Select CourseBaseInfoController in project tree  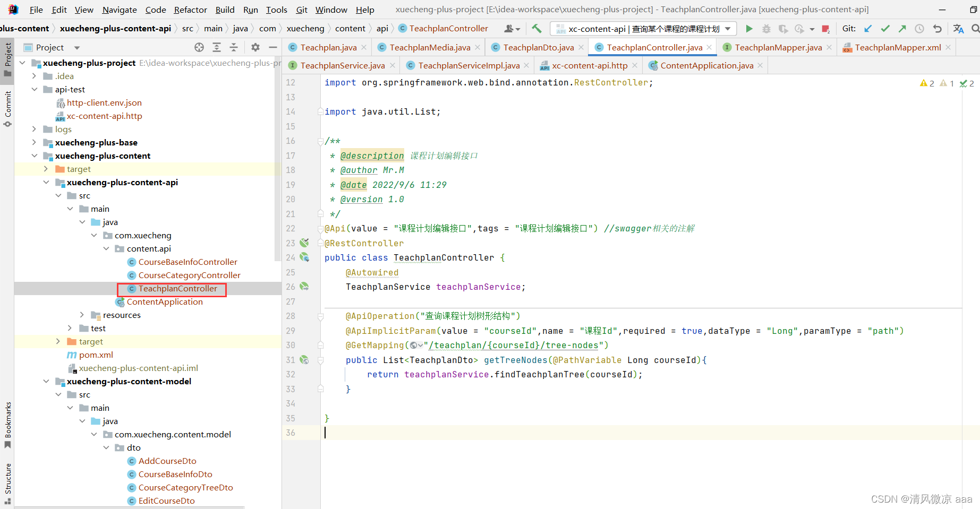click(x=188, y=262)
